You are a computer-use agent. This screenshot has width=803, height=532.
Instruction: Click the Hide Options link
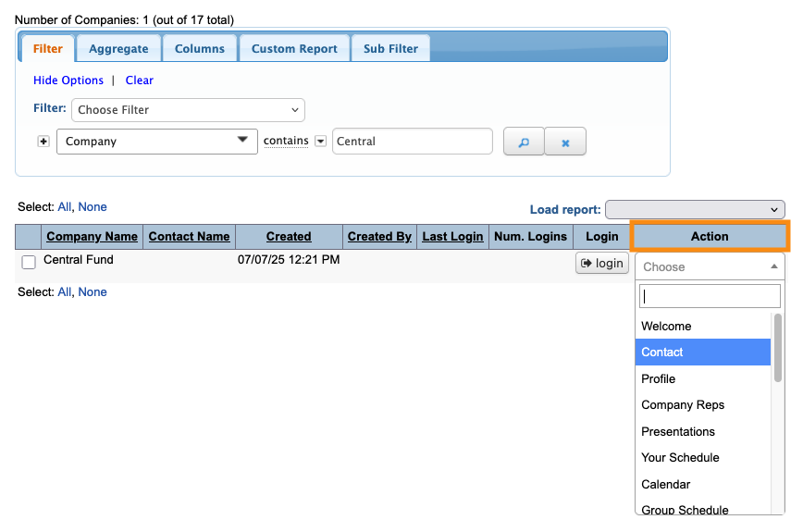pos(69,80)
